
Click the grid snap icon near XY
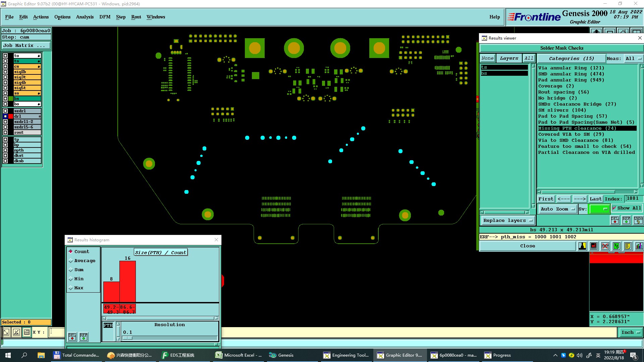pyautogui.click(x=27, y=332)
